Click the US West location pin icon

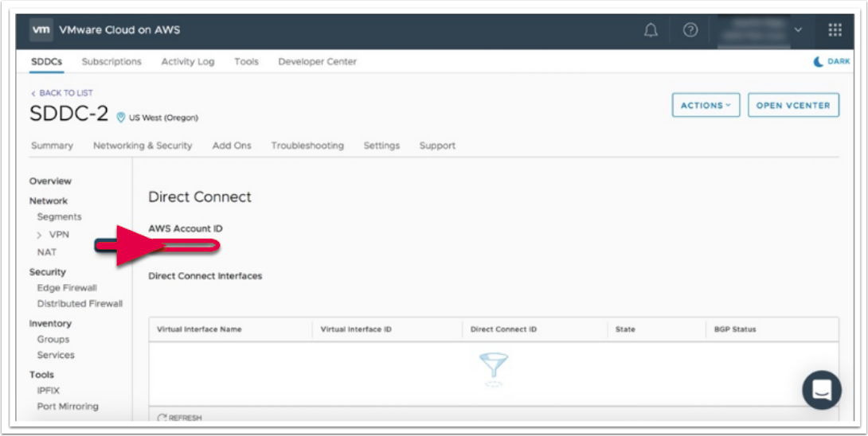click(120, 117)
